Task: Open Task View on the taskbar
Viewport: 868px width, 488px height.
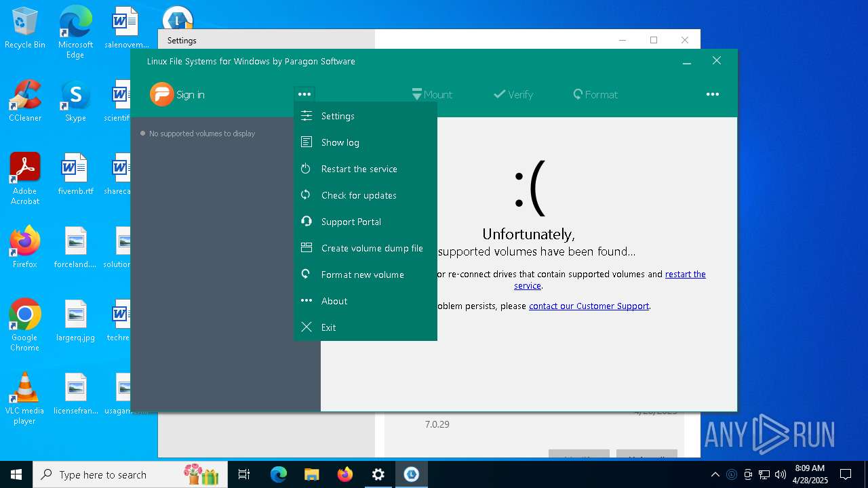Action: point(244,474)
